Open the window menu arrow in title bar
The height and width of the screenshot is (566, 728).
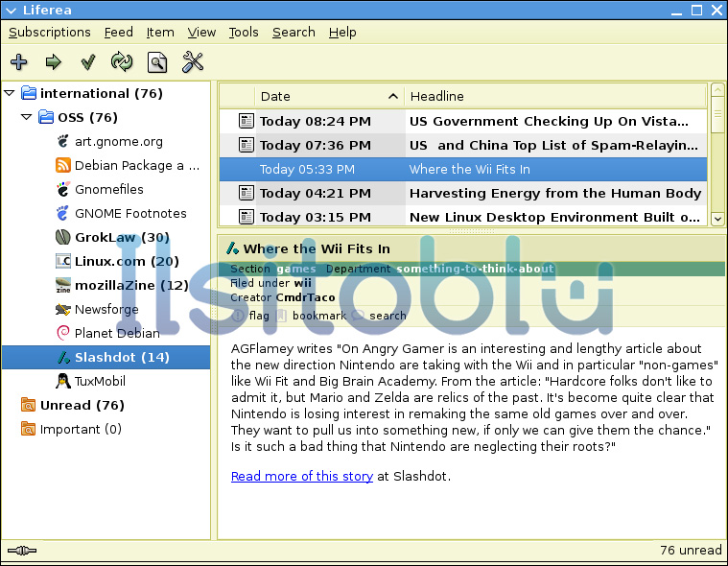coord(11,11)
